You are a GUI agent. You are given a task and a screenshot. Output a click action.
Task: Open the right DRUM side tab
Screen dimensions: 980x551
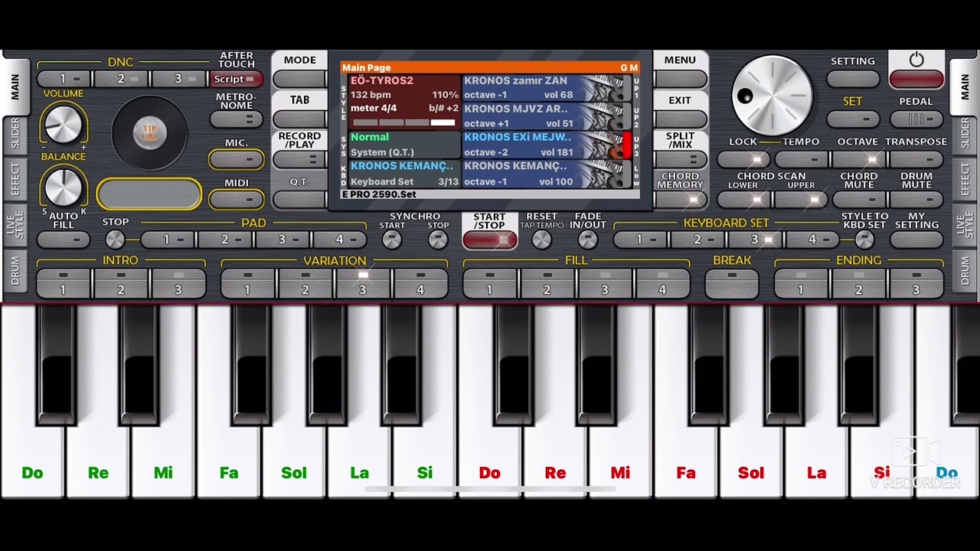point(964,272)
